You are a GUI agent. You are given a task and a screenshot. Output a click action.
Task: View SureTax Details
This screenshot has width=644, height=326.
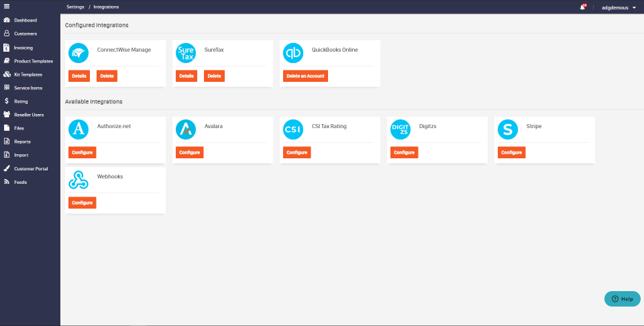(x=186, y=76)
